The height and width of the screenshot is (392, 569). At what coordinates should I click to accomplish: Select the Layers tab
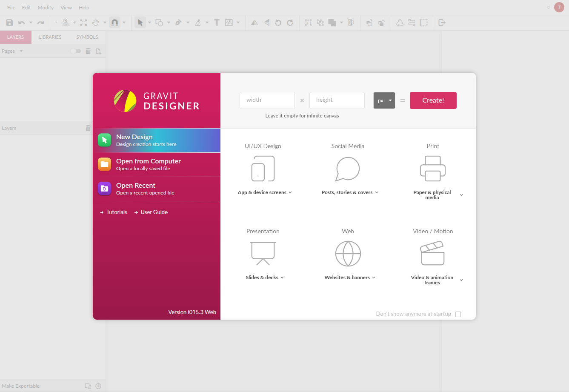pos(16,37)
